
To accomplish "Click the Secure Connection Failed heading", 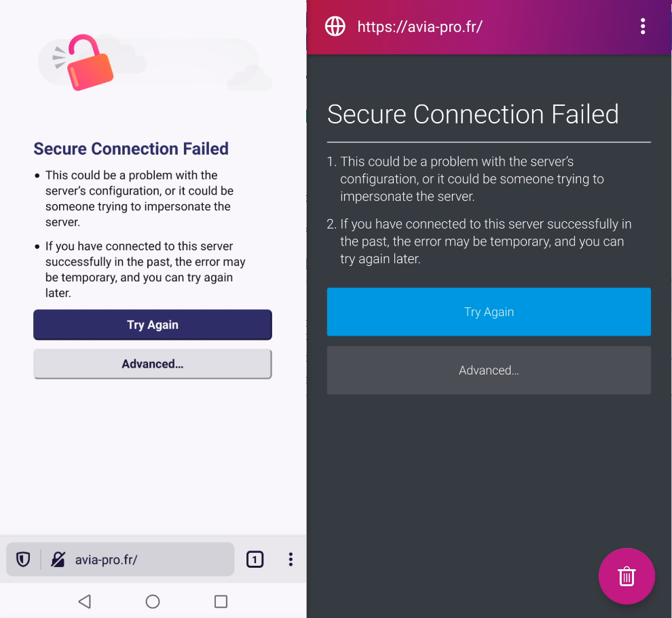I will (x=131, y=149).
